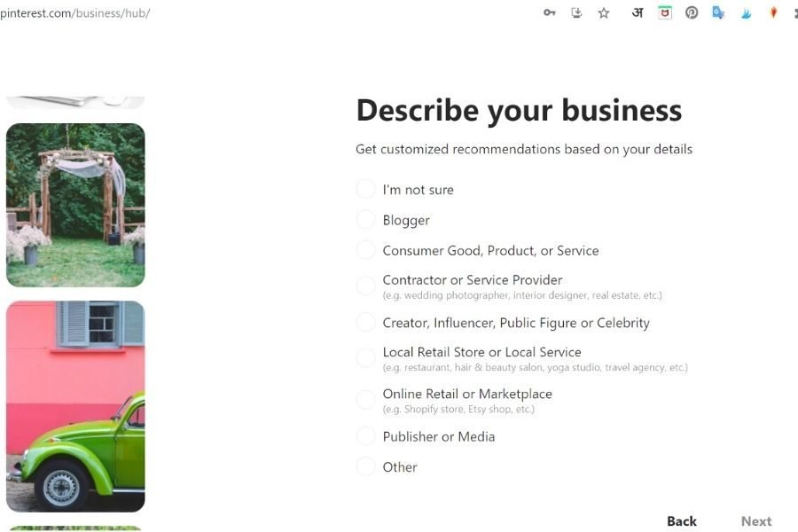Open the Hindi letter extension icon
This screenshot has height=532, width=798.
pyautogui.click(x=637, y=13)
